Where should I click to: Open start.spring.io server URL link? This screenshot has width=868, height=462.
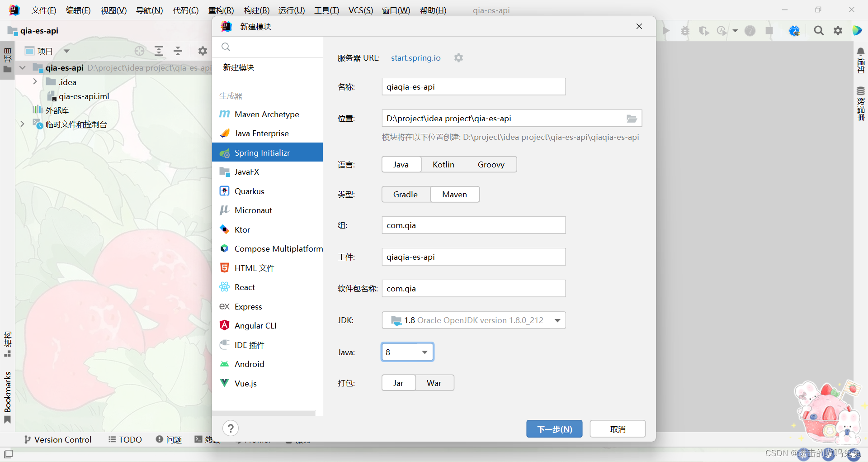[x=416, y=58]
